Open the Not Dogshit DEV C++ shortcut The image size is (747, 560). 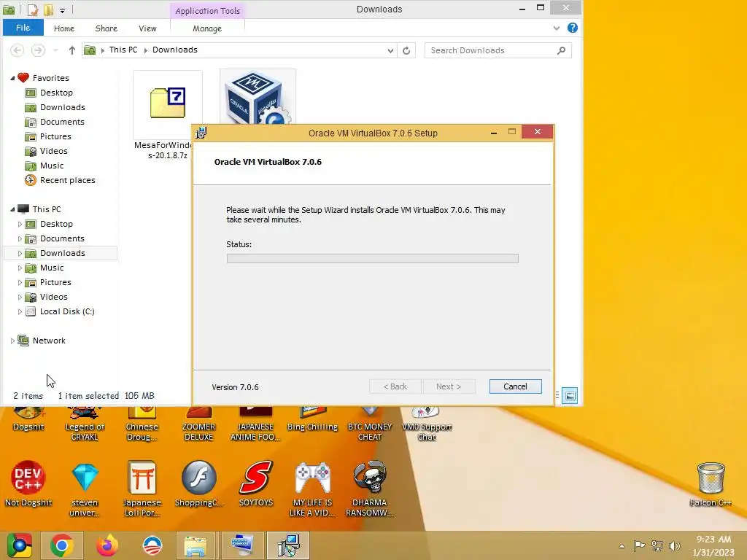pos(28,484)
